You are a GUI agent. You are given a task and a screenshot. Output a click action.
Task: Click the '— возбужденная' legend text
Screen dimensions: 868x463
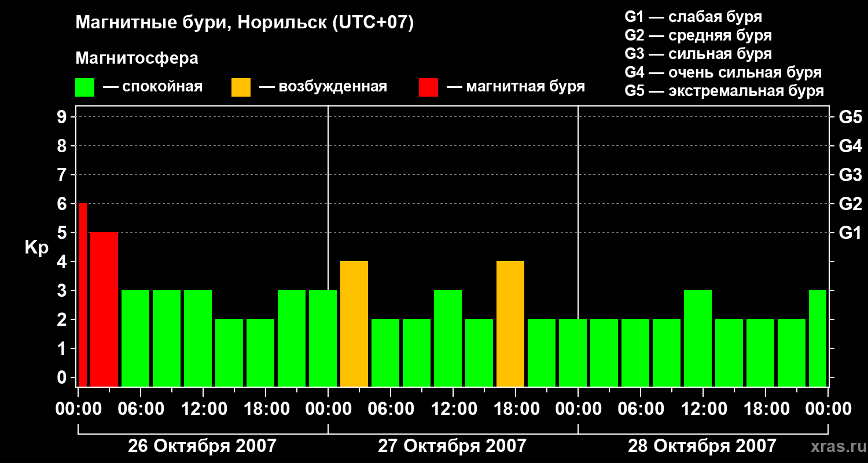click(x=323, y=87)
